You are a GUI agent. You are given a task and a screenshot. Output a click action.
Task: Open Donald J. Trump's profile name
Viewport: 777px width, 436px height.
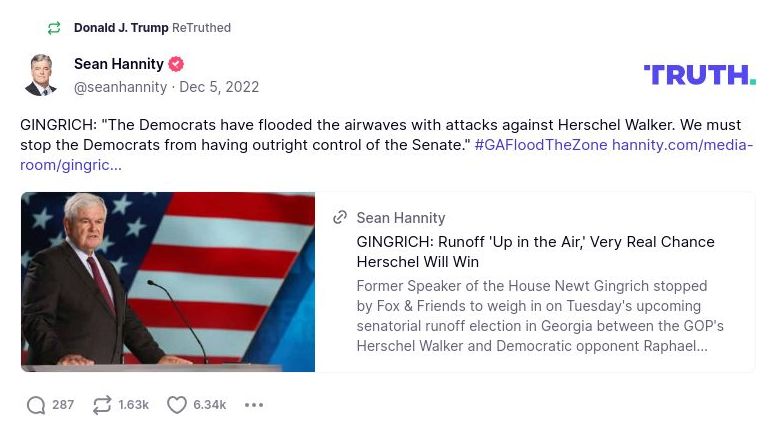pyautogui.click(x=121, y=28)
